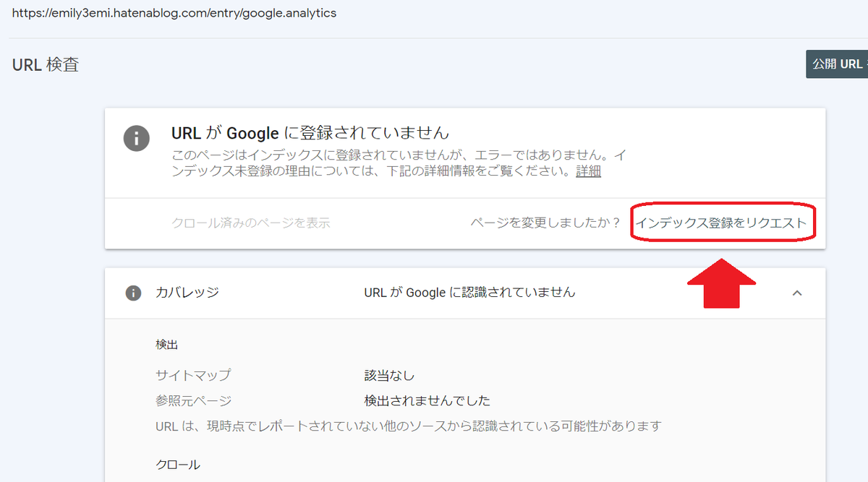Screen dimensions: 868x482
Task: Click the ページを変更しましたか？ text
Action: point(545,223)
